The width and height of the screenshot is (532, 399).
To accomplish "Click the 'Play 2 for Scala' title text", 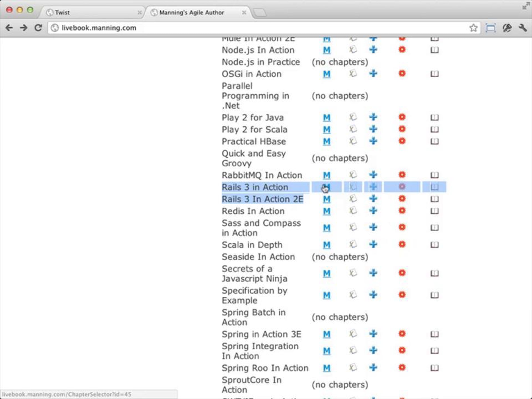I will click(254, 129).
